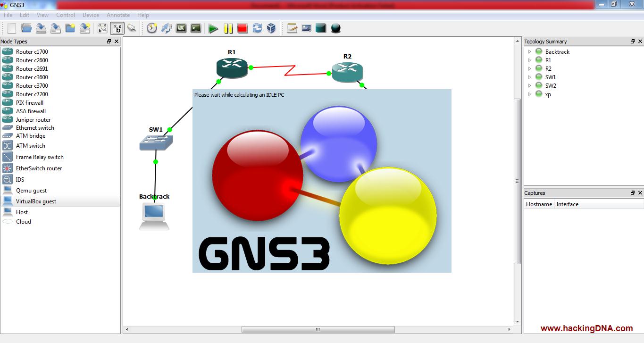Viewport: 644px width, 343px height.
Task: Open a project file via folder icon
Action: (x=26, y=28)
